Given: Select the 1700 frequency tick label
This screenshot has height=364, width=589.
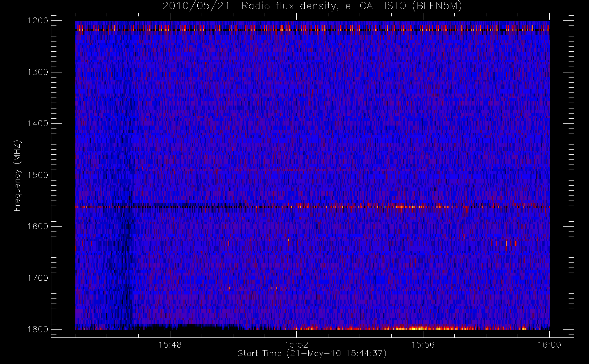Looking at the screenshot, I should (38, 278).
